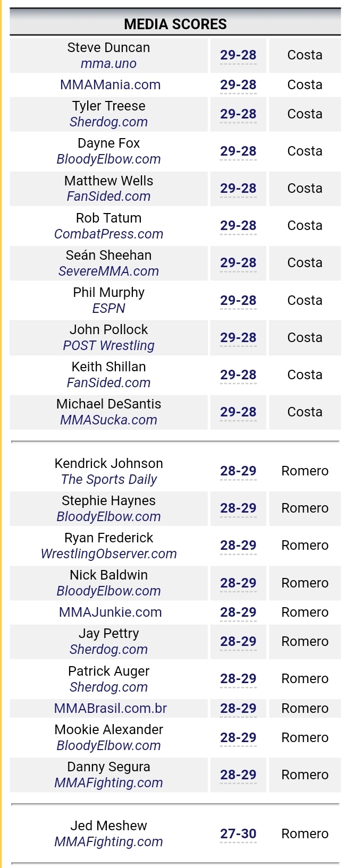
Task: Click Jed Meshew's 27-30 score
Action: (x=238, y=834)
